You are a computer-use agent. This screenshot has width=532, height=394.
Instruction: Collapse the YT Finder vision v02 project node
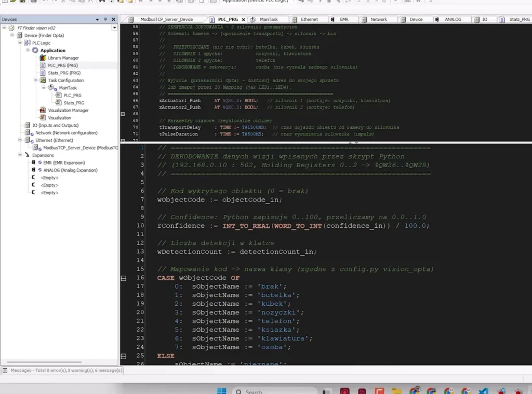point(4,28)
